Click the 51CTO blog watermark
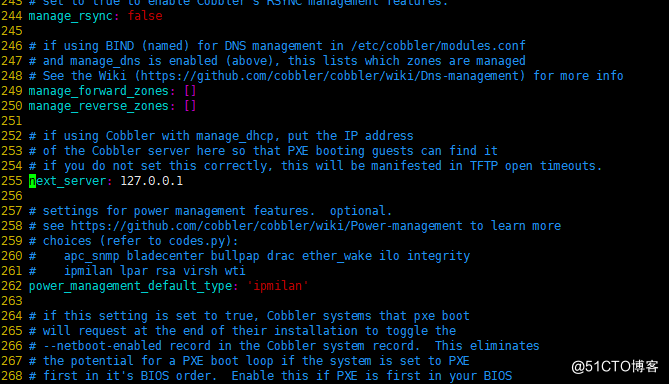The height and width of the screenshot is (384, 669). click(x=615, y=367)
